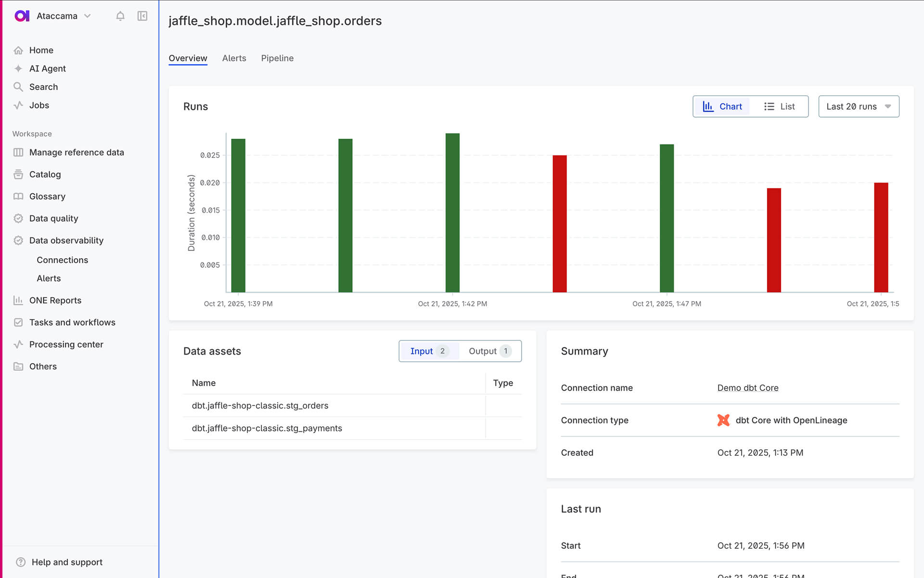Open the dbt.jaffle-shop-classic.stg_payments asset

267,428
